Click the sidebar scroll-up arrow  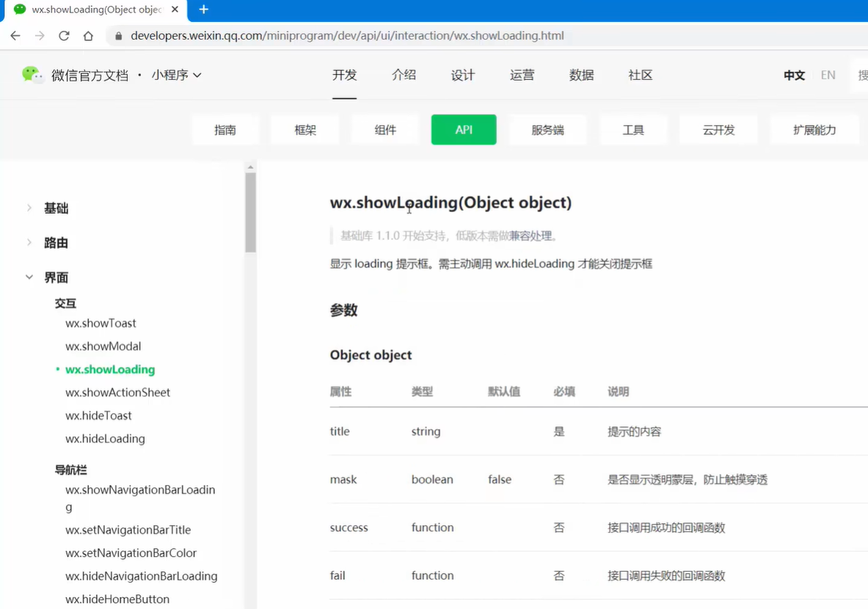point(251,167)
